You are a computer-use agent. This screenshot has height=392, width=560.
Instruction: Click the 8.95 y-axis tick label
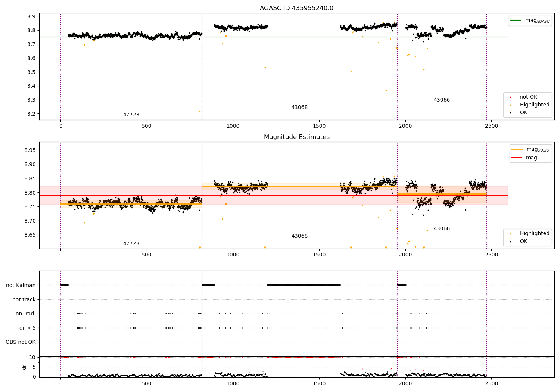(30, 150)
